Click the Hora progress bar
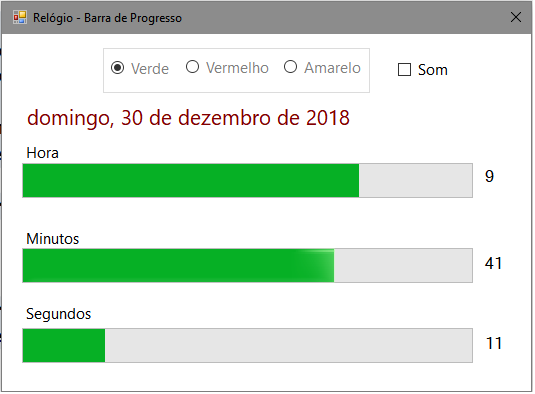Viewport: 535px width, 394px height. [248, 181]
